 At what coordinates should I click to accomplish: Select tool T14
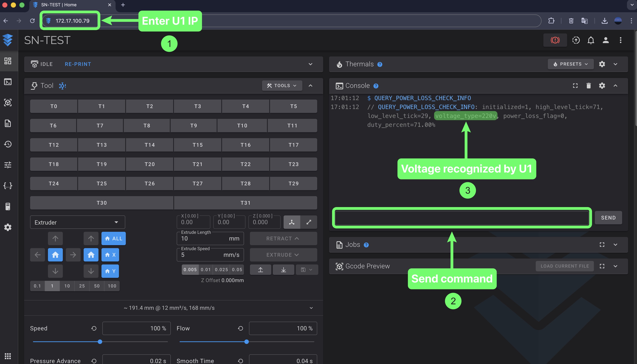(x=150, y=145)
